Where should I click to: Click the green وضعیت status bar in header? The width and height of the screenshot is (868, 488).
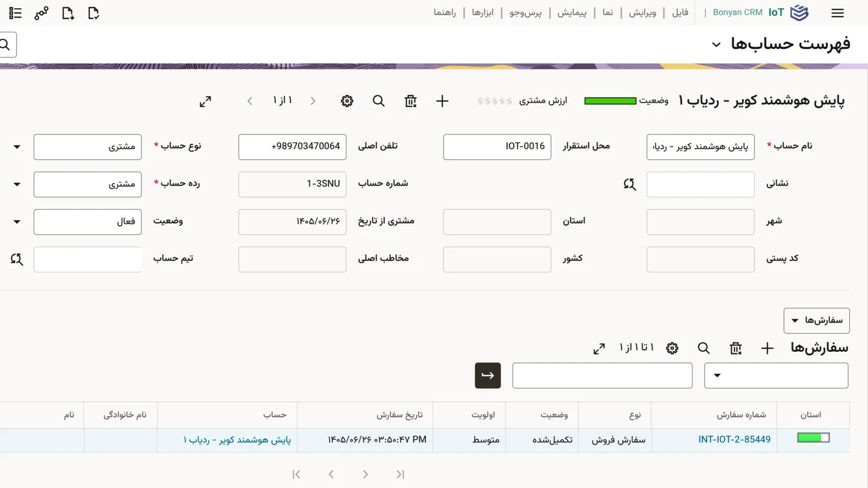click(x=610, y=101)
